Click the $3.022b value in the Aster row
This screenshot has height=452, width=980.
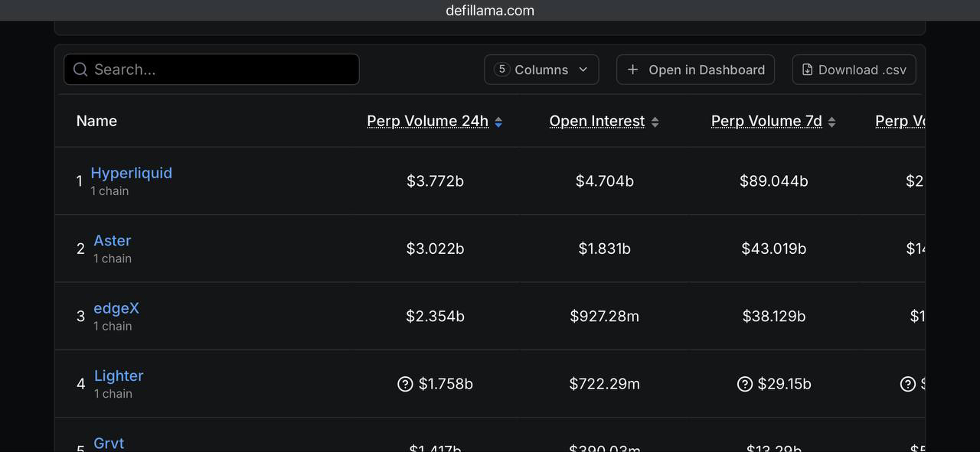coord(435,249)
